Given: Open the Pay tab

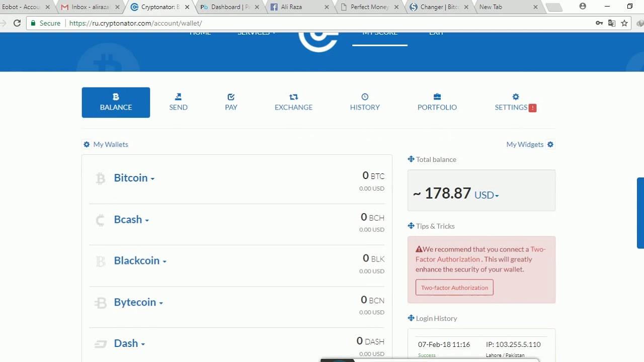Looking at the screenshot, I should [231, 103].
